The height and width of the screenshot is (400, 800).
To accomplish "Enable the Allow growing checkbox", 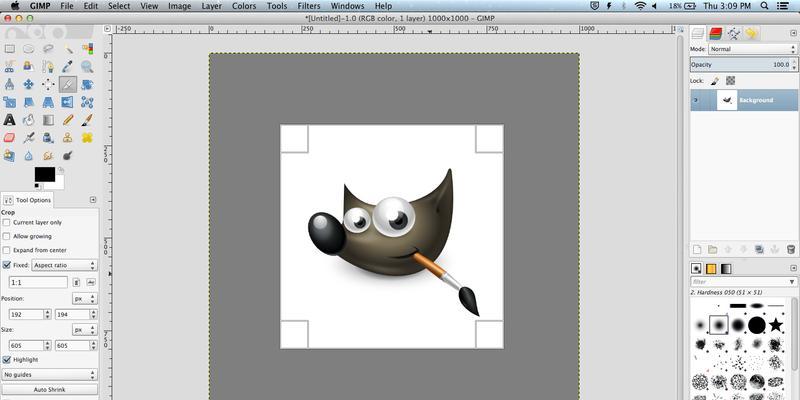I will pos(7,236).
